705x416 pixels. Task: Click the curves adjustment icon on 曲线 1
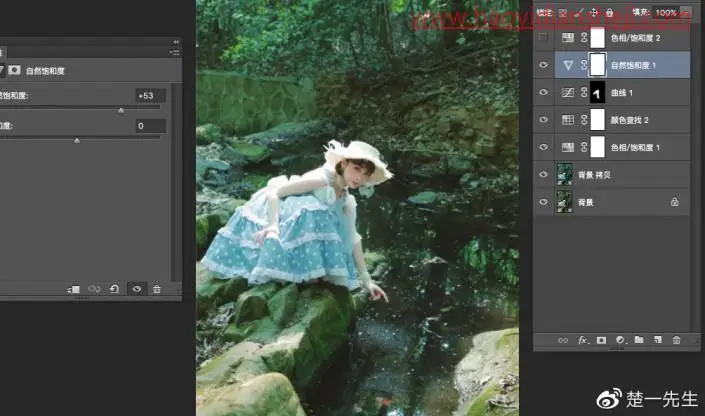tap(568, 93)
